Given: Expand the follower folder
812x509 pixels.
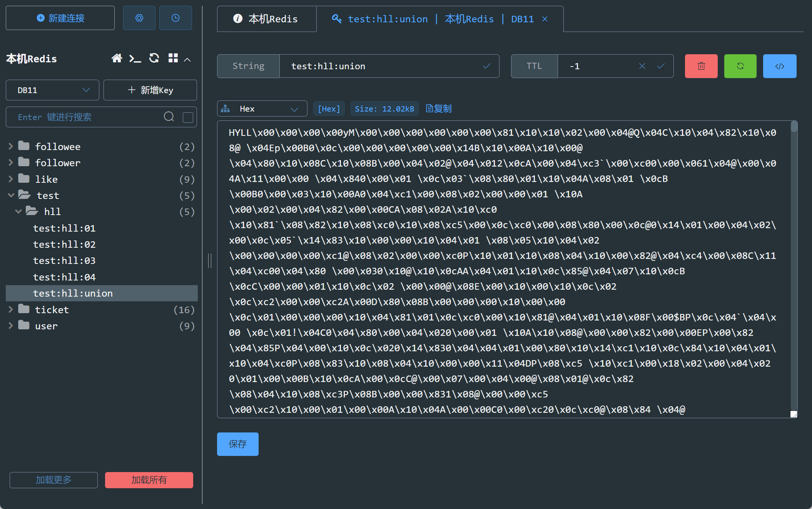Looking at the screenshot, I should tap(11, 162).
